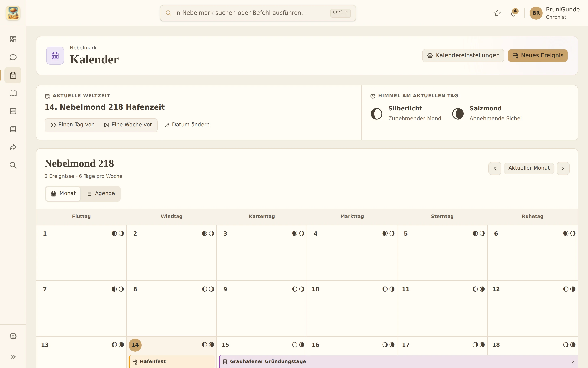This screenshot has width=588, height=368.
Task: Click Silberlicht moon phase icon
Action: pyautogui.click(x=377, y=114)
